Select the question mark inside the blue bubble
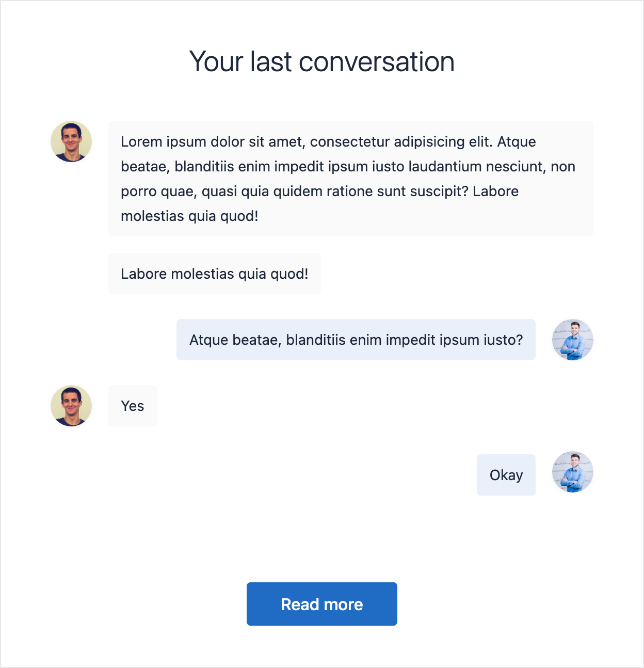 click(520, 340)
